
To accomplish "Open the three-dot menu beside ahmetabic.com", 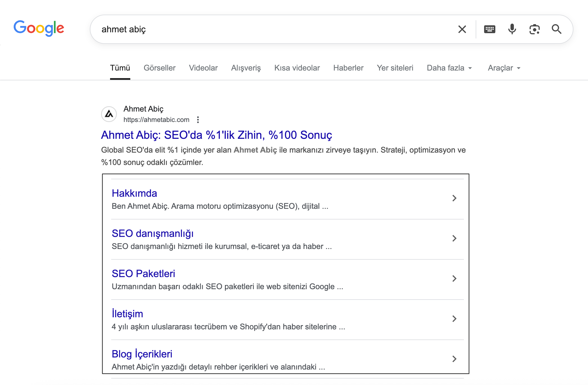I will 198,120.
